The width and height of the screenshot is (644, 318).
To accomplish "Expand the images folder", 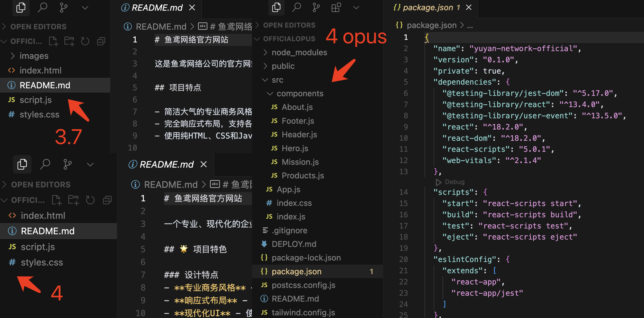I will tap(34, 56).
